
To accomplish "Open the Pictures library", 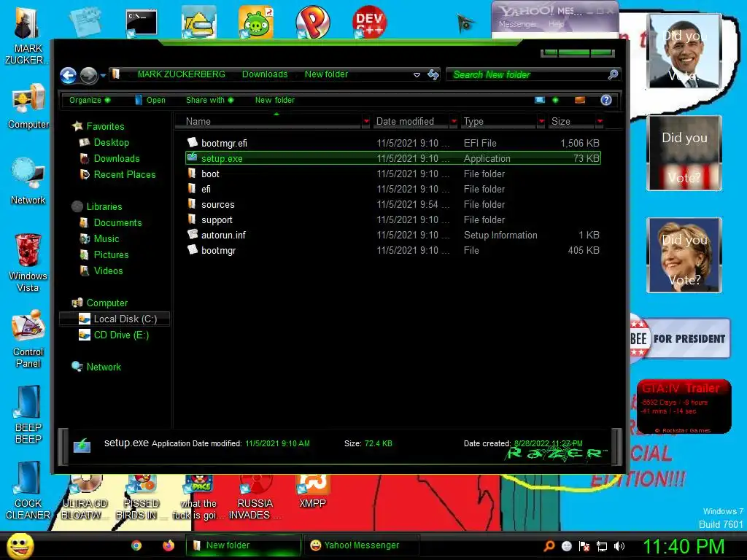I will click(x=104, y=254).
